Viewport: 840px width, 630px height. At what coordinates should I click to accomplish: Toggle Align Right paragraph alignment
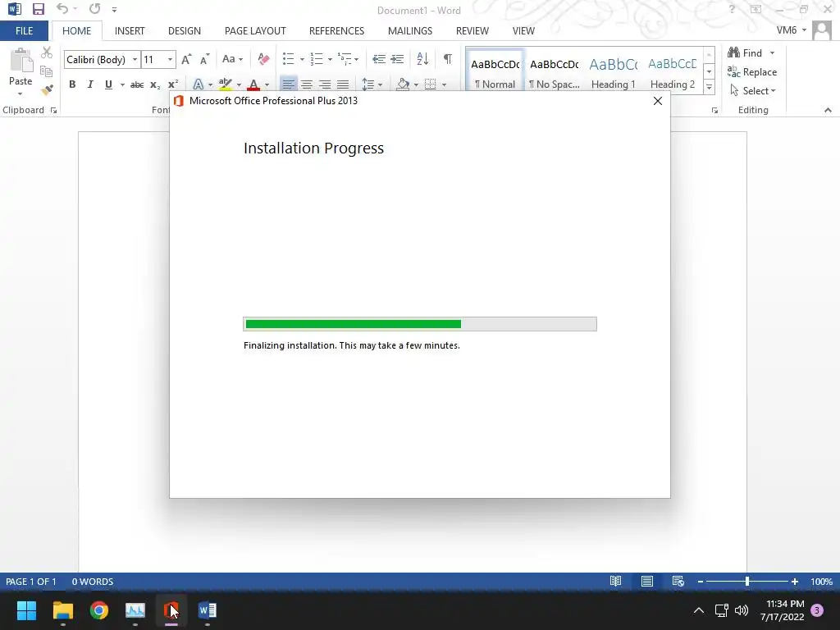click(325, 84)
